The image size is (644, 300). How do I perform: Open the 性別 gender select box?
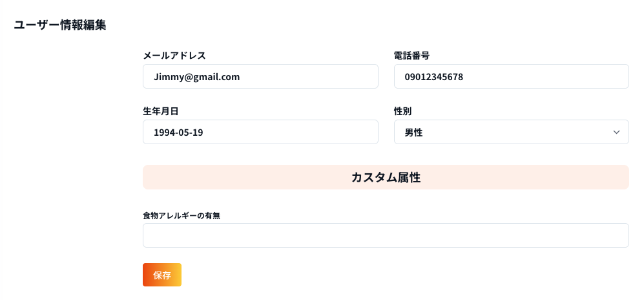coord(510,132)
